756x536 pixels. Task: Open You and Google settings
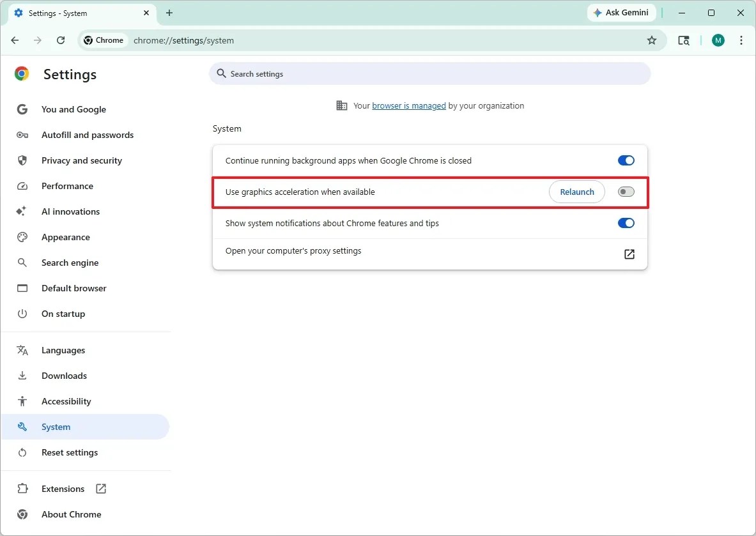73,109
